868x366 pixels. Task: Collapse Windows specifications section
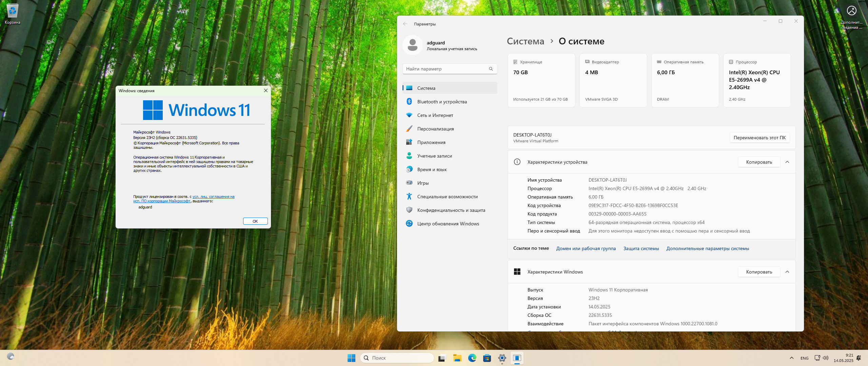pyautogui.click(x=787, y=272)
